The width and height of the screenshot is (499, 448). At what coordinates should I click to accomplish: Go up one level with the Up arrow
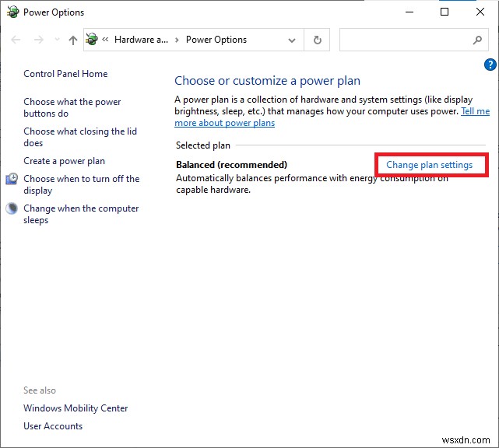tap(73, 40)
